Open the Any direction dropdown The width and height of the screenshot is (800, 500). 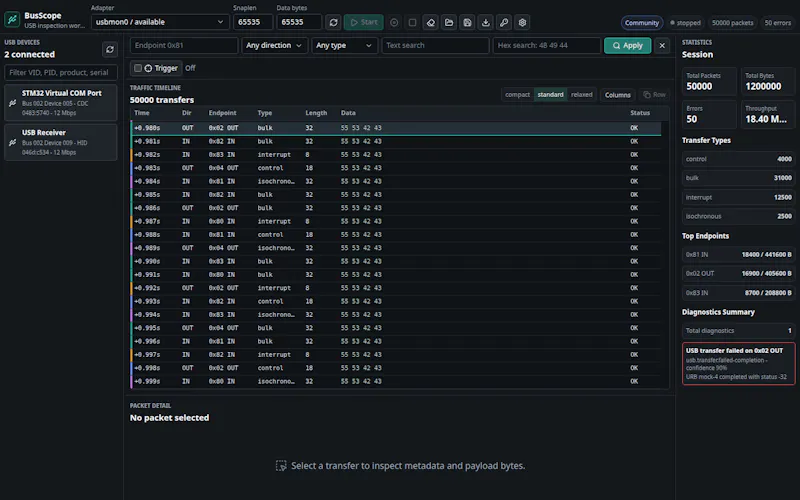(274, 45)
